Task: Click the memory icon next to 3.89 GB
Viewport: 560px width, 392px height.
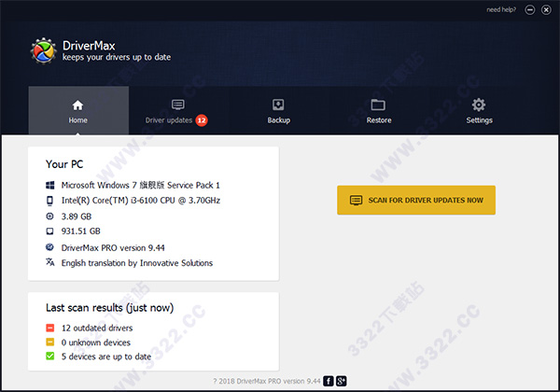Action: click(x=50, y=216)
